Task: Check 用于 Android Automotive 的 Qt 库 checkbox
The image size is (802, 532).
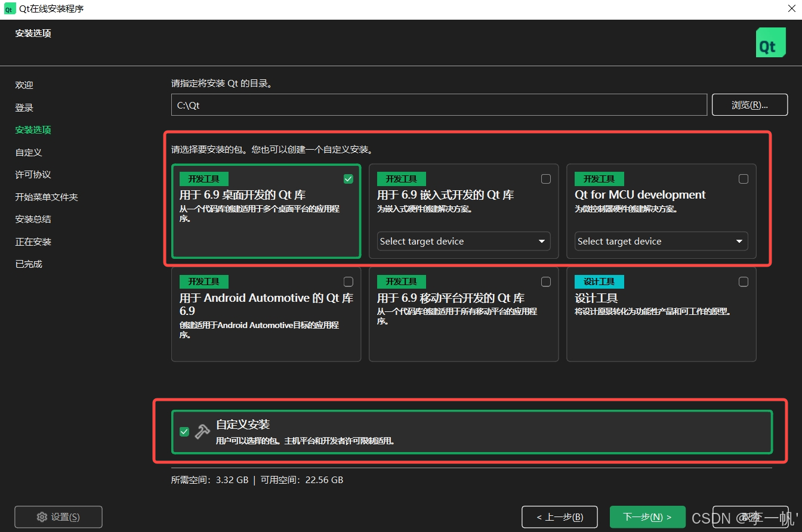Action: 348,282
